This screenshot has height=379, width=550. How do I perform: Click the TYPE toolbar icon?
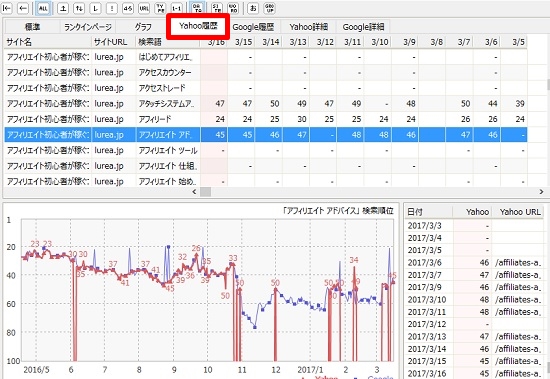(x=160, y=8)
